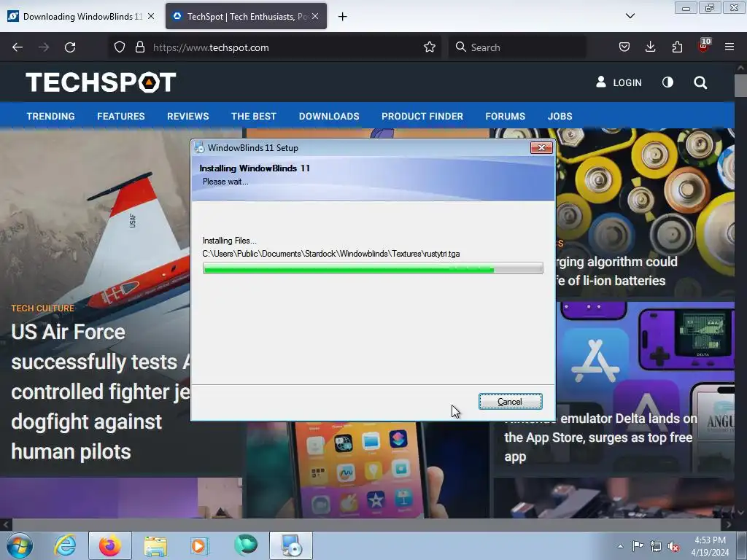Open the Windows Start menu orb
747x560 pixels.
[20, 545]
